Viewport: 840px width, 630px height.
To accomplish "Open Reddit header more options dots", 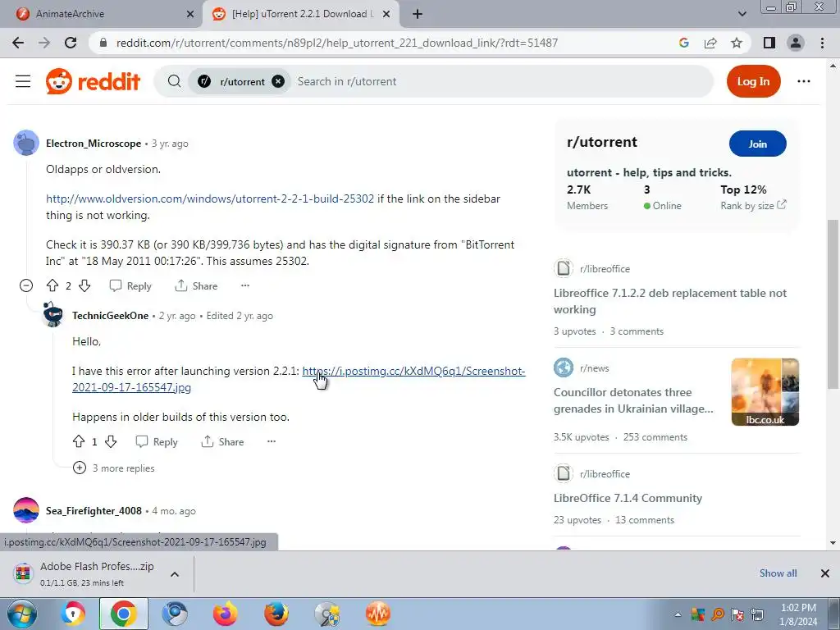I will point(804,81).
